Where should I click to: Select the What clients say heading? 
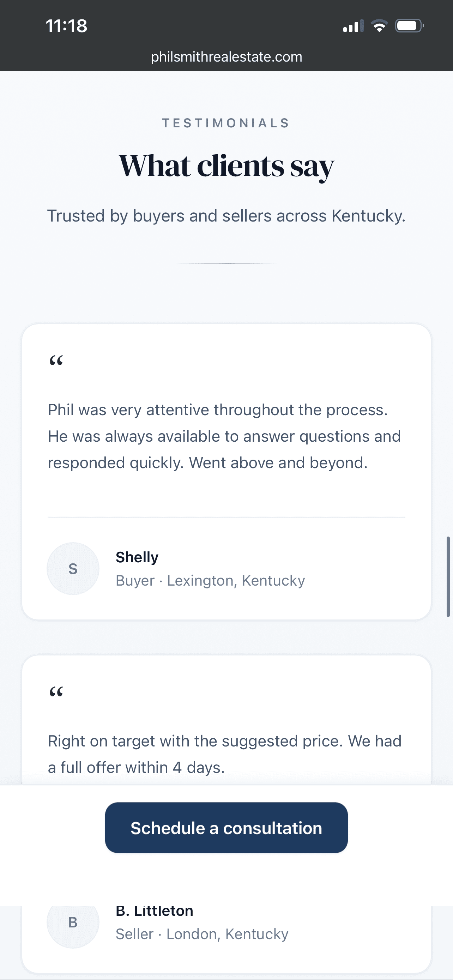226,165
